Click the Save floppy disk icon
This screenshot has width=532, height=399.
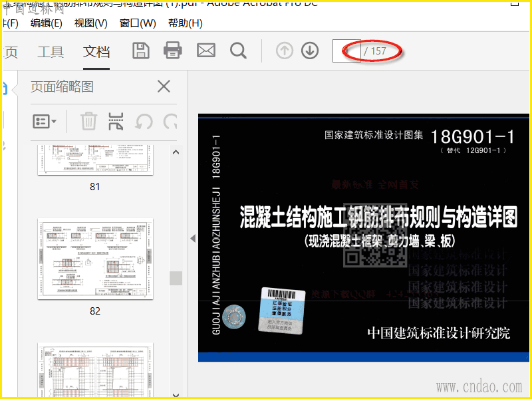[141, 51]
